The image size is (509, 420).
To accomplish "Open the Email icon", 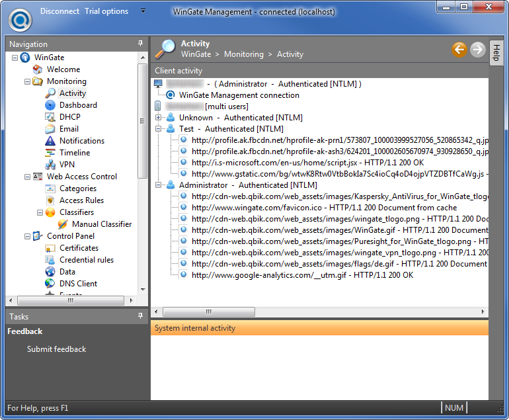I will coord(50,128).
